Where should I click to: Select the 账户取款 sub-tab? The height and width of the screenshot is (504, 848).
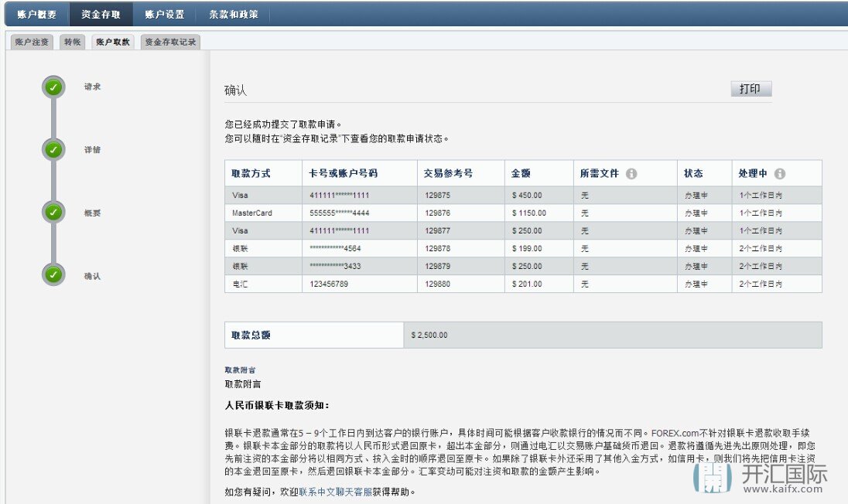coord(113,43)
